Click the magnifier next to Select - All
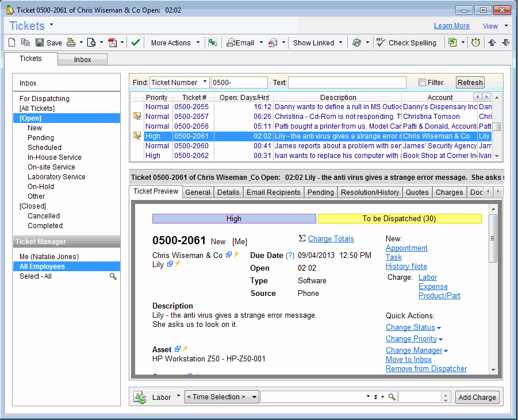 (x=113, y=276)
